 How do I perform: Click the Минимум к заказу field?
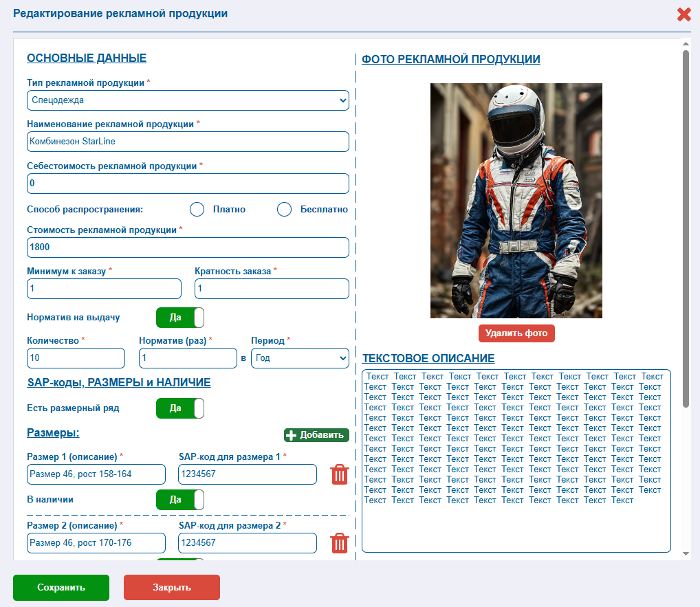(x=104, y=289)
